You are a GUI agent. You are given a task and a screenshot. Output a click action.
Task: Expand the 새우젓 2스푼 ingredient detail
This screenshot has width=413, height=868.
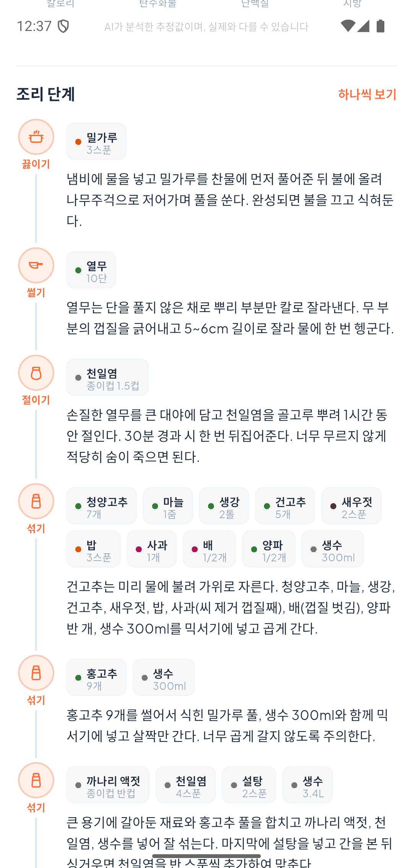coord(351,506)
